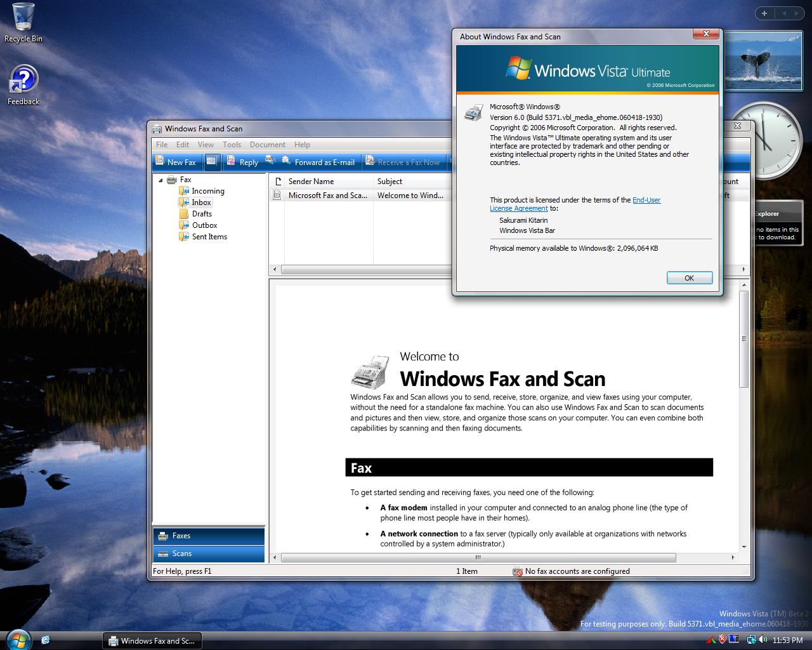Click the forward as fax printer icon
812x650 pixels.
270,160
